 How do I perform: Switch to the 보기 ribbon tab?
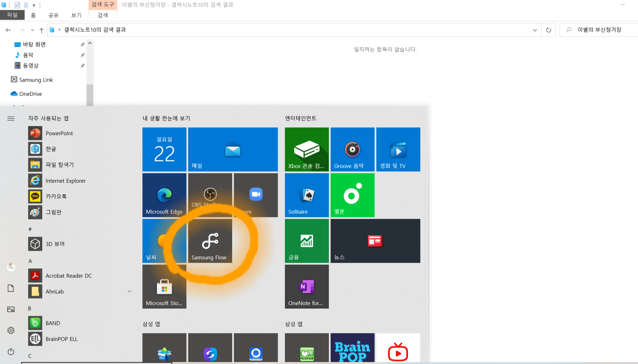click(x=76, y=15)
